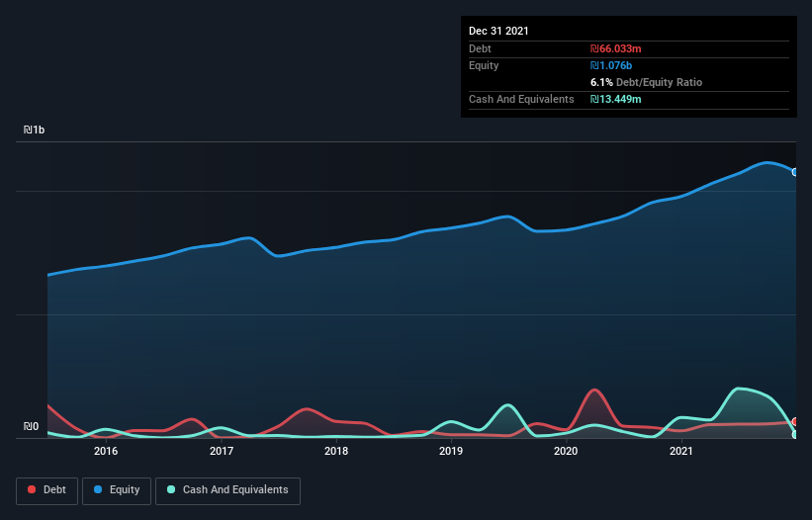Select the 2020 x-axis label
812x520 pixels.
(x=566, y=451)
